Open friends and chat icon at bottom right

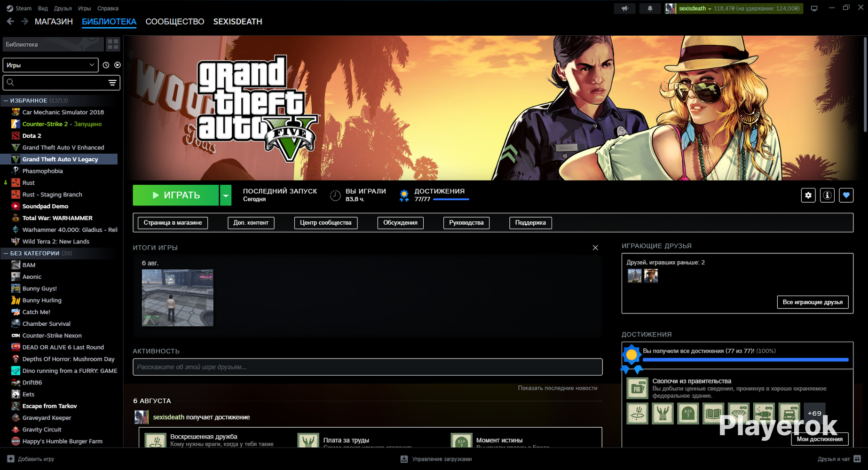pos(857,459)
